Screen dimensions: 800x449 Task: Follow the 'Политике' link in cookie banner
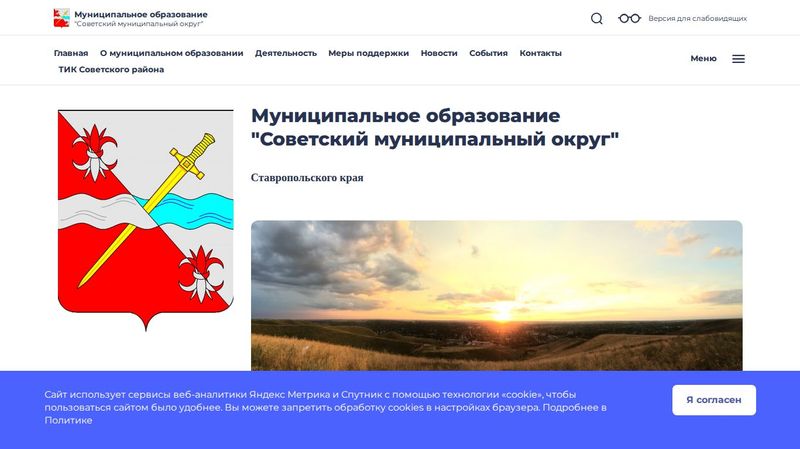(69, 421)
